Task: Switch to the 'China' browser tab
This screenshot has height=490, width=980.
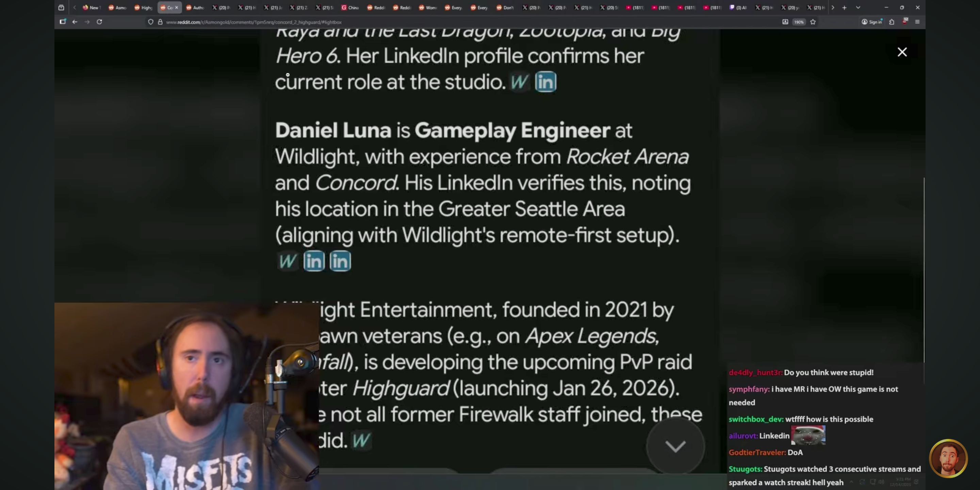Action: [x=350, y=7]
